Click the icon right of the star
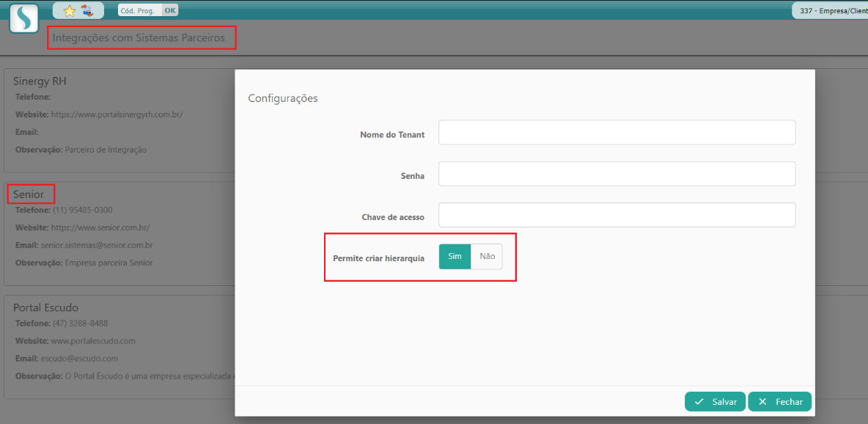Image resolution: width=868 pixels, height=424 pixels. [x=87, y=10]
